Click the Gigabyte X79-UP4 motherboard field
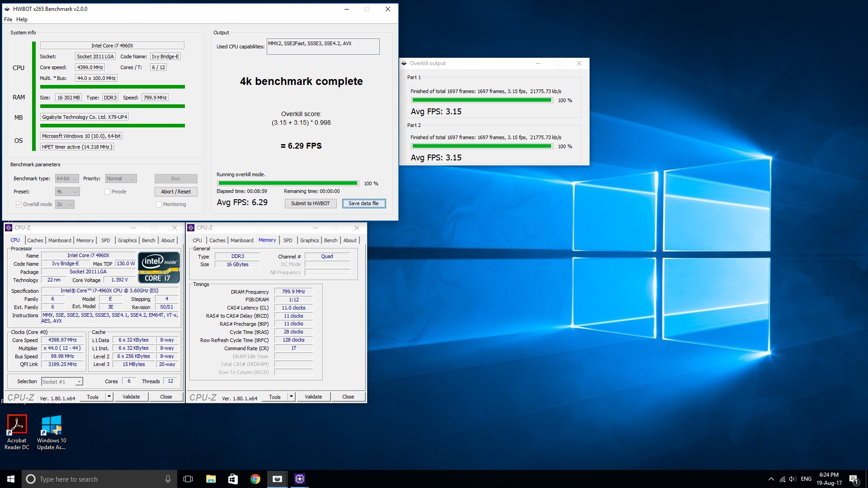Viewport: 868px width, 488px height. point(85,117)
